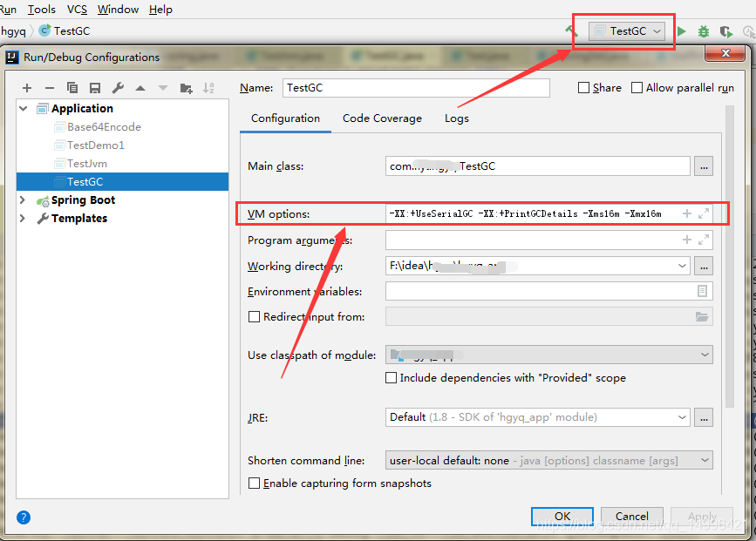Open Shorten command line dropdown
Image resolution: width=756 pixels, height=541 pixels.
pyautogui.click(x=705, y=461)
